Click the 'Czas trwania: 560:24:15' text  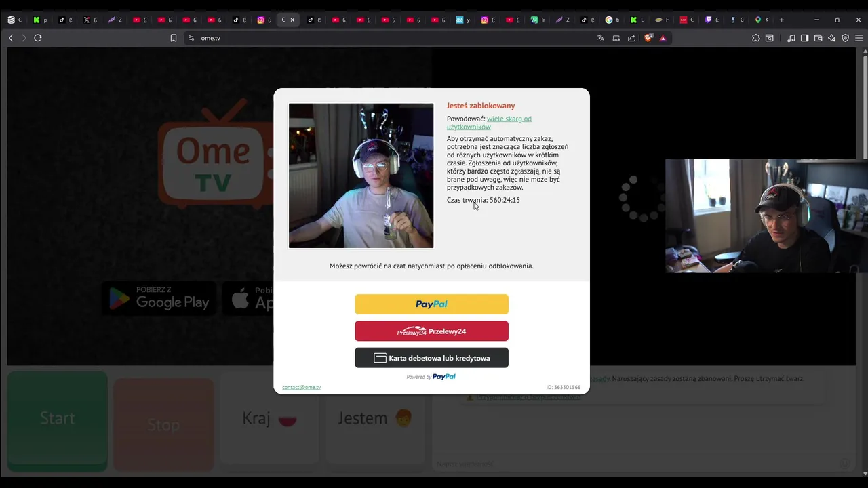point(484,200)
